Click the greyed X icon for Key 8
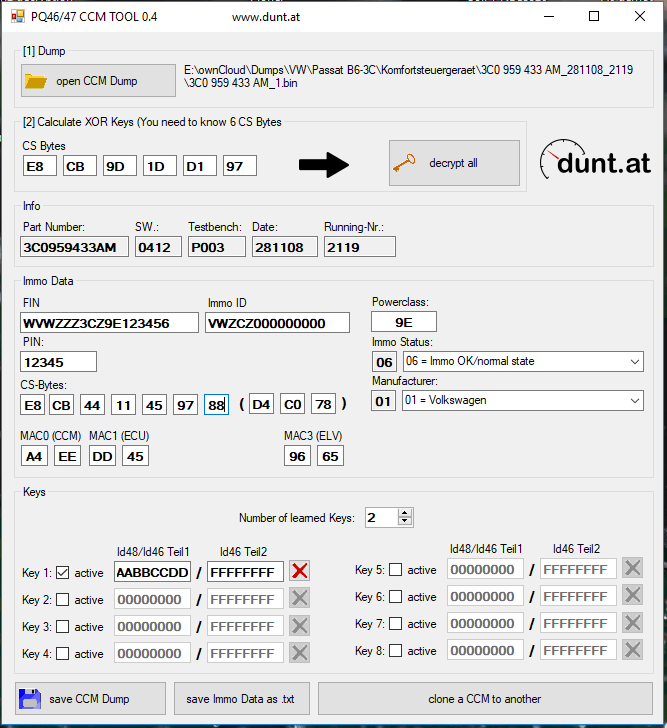This screenshot has height=728, width=667. point(632,650)
